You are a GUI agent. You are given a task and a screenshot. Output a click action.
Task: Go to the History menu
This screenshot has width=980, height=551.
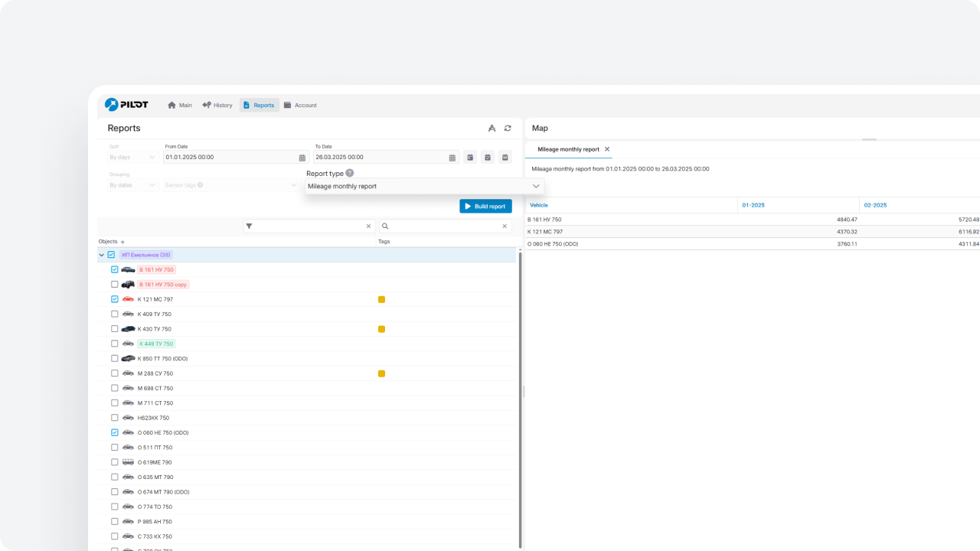(x=217, y=106)
